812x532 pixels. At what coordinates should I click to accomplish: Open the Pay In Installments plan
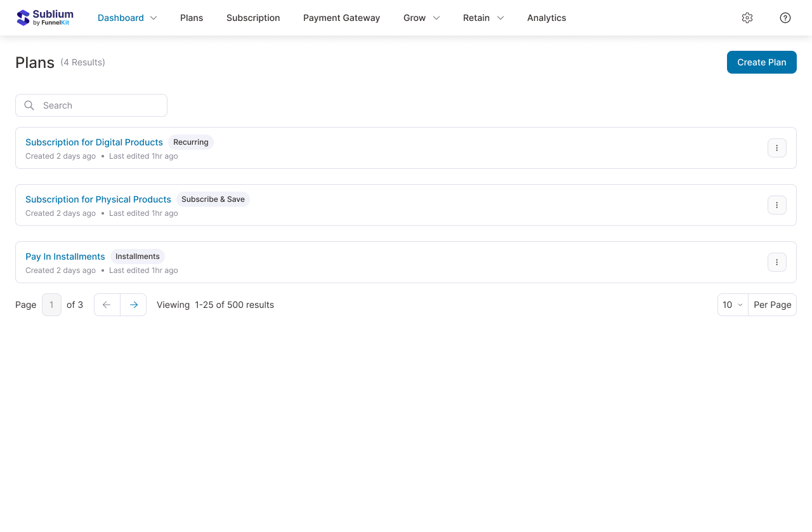65,256
